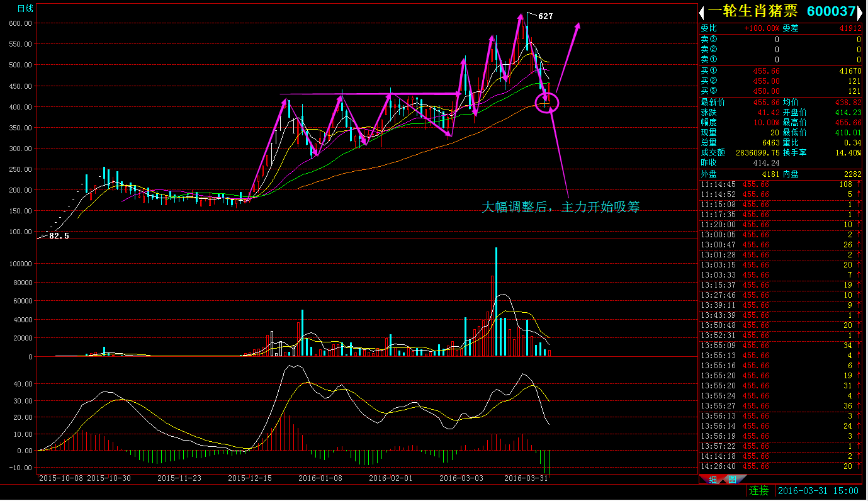Select the 均价 value 438.82

pos(848,102)
